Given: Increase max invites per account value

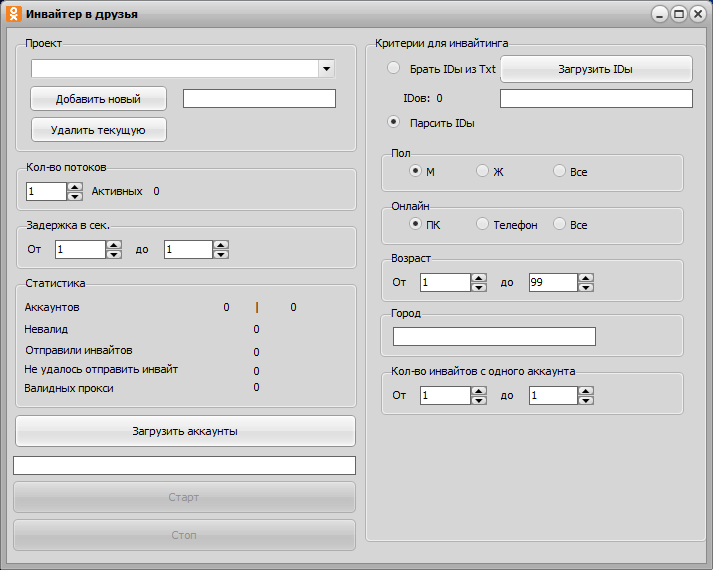Looking at the screenshot, I should point(586,391).
